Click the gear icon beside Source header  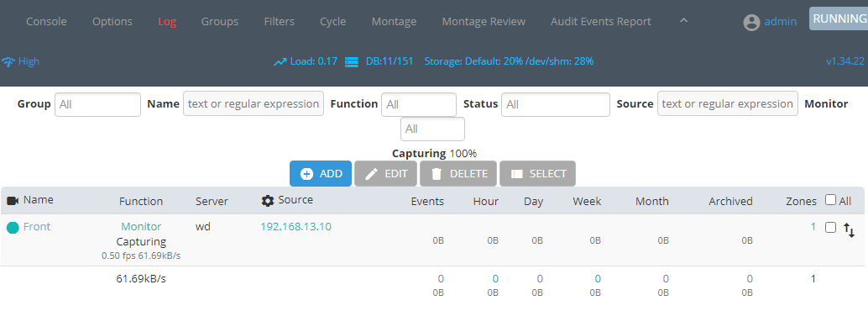(268, 201)
